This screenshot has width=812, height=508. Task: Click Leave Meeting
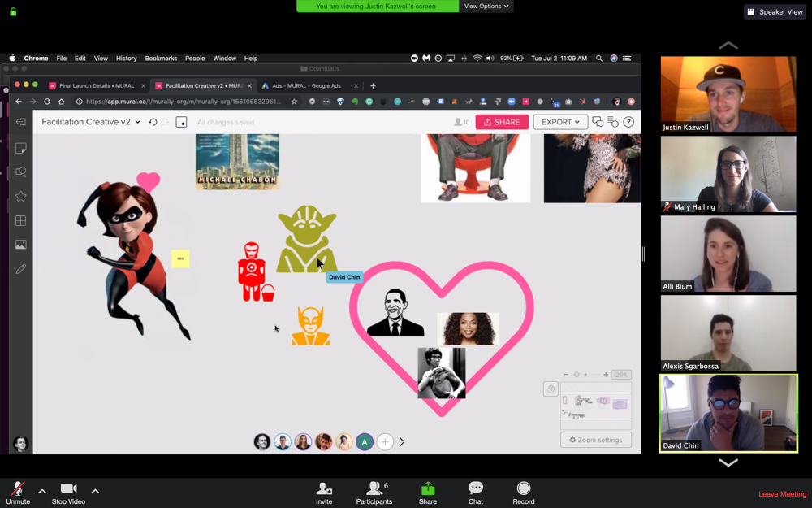point(782,494)
